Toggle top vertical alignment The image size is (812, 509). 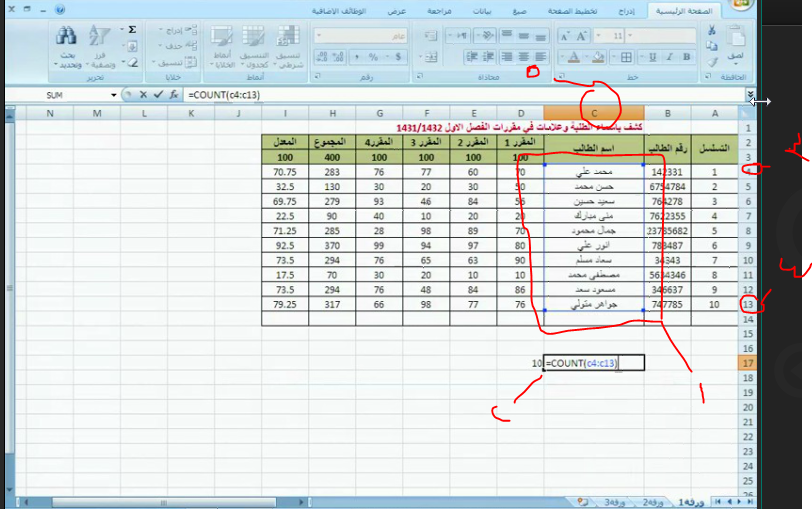click(x=506, y=35)
